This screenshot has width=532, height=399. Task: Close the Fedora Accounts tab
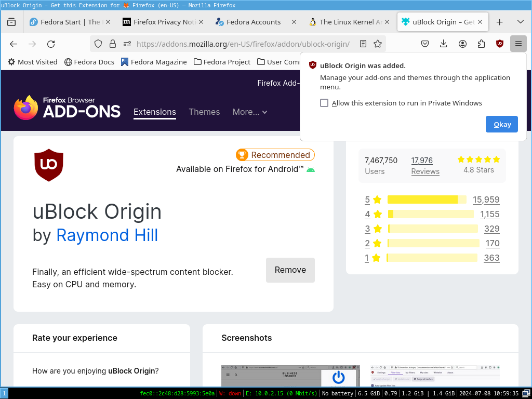[294, 22]
